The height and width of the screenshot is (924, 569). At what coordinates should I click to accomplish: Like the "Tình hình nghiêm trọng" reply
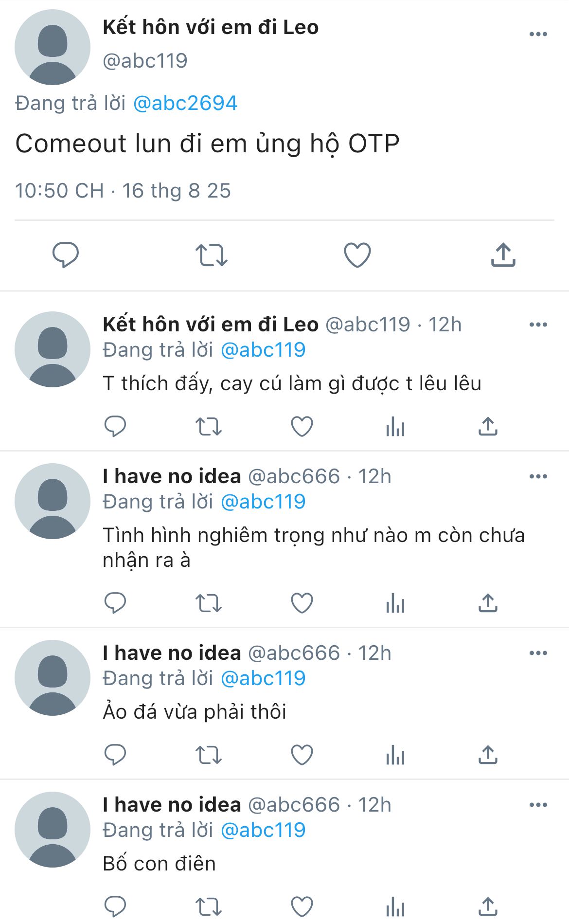(302, 603)
